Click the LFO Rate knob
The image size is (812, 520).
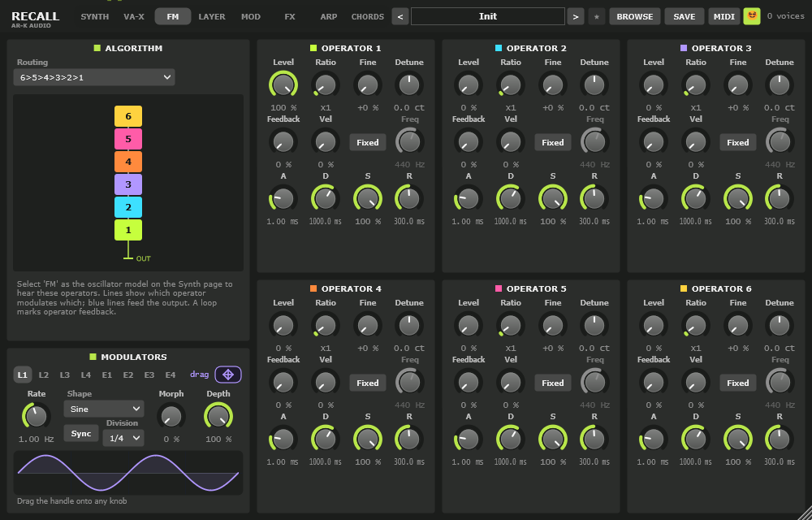(37, 415)
